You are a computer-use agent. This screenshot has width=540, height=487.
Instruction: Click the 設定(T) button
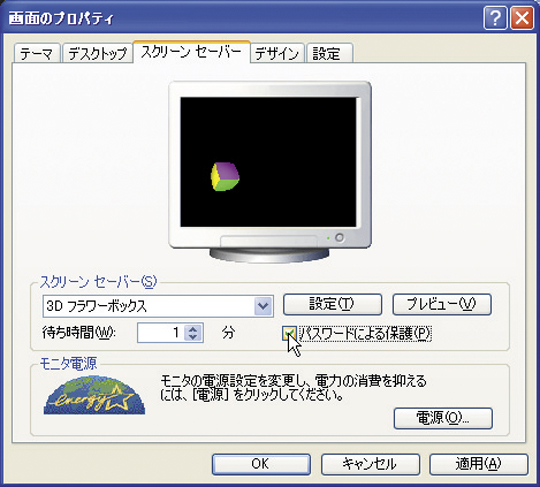pos(332,304)
